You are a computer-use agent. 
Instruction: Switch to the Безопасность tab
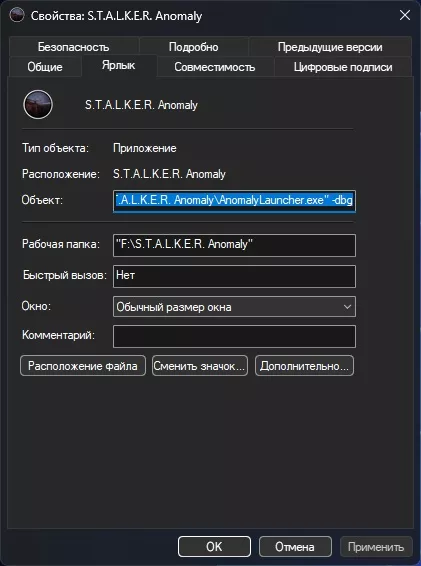74,47
